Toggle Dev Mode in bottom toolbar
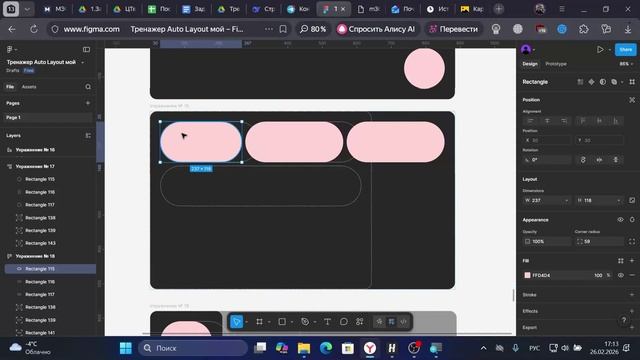This screenshot has width=640, height=360. 404,322
